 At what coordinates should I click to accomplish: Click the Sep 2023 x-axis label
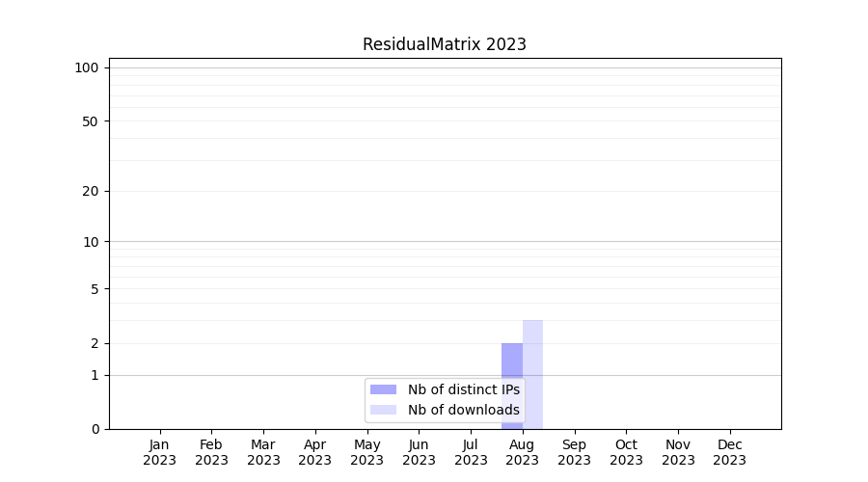(x=574, y=452)
